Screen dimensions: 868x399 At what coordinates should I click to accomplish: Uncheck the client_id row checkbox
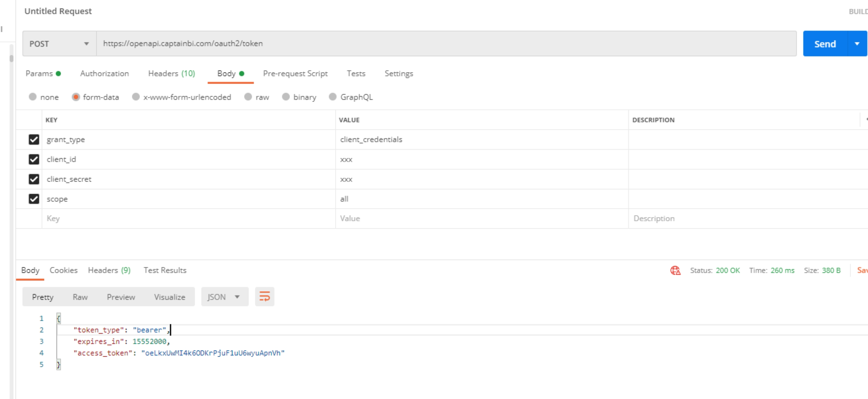tap(34, 159)
